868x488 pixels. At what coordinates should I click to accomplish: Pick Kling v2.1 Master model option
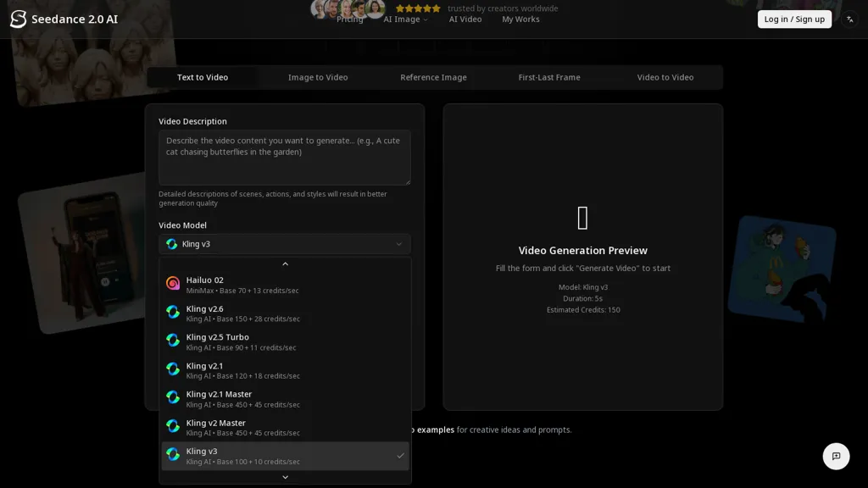[285, 398]
